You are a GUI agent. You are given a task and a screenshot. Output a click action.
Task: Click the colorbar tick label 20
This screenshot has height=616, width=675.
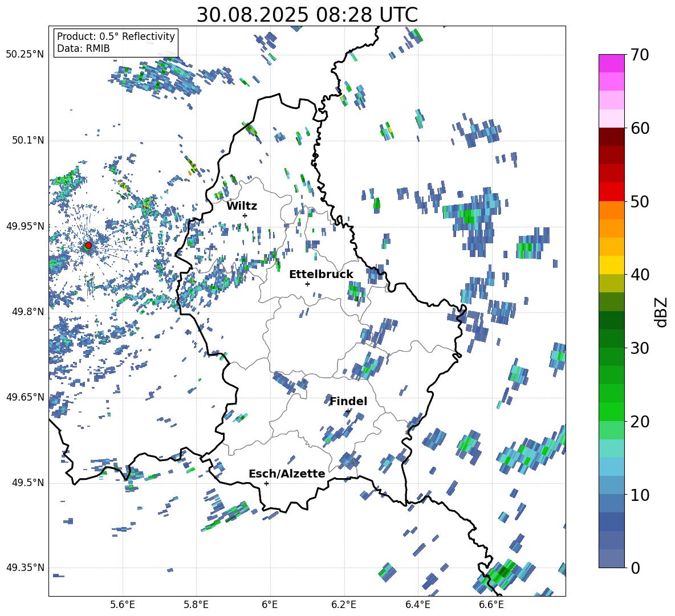[639, 422]
